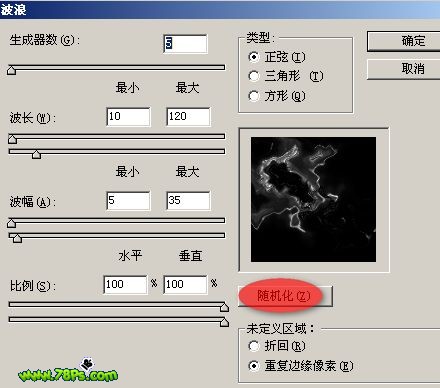The image size is (440, 388).
Task: Click the minimum amplitude slider handle
Action: coord(12,223)
